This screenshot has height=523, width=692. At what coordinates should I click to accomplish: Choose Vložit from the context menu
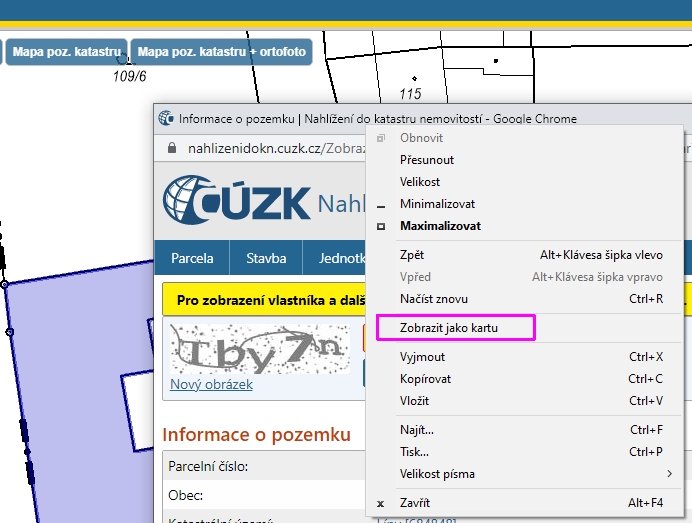(414, 401)
